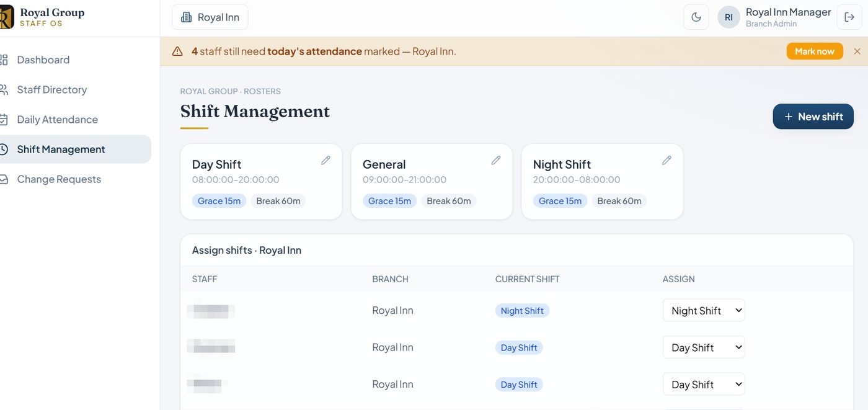Click the RI user avatar
This screenshot has width=868, height=410.
[728, 17]
